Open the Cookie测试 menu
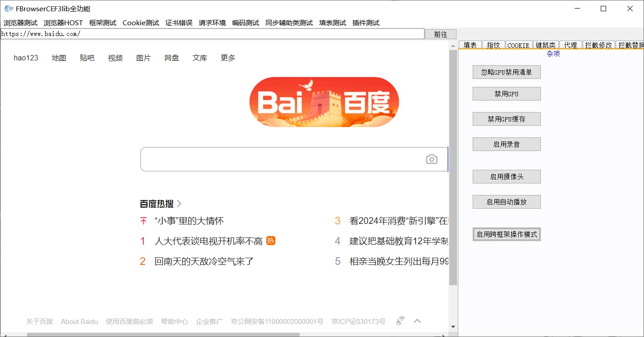Image resolution: width=644 pixels, height=337 pixels. tap(141, 23)
